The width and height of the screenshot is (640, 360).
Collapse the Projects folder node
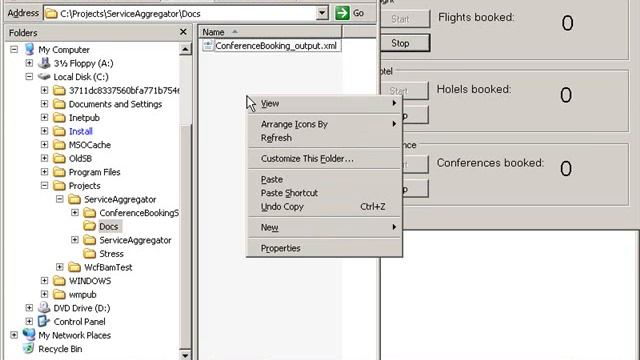click(44, 185)
